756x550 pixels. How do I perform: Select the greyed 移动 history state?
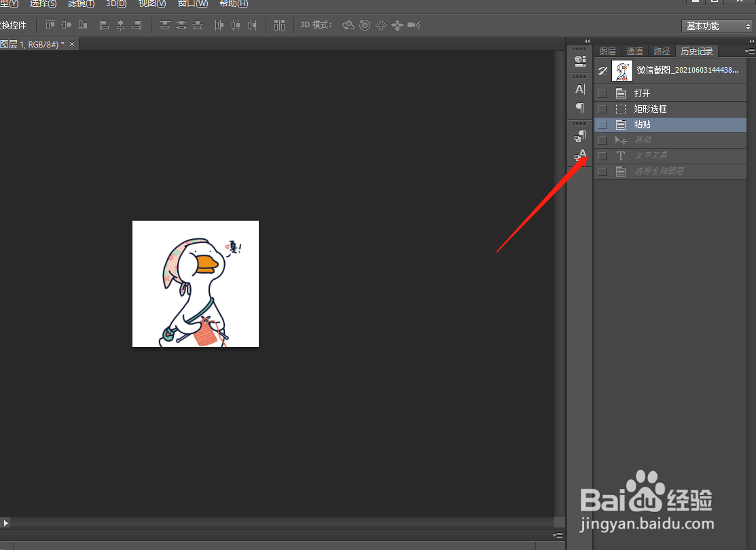tap(670, 141)
